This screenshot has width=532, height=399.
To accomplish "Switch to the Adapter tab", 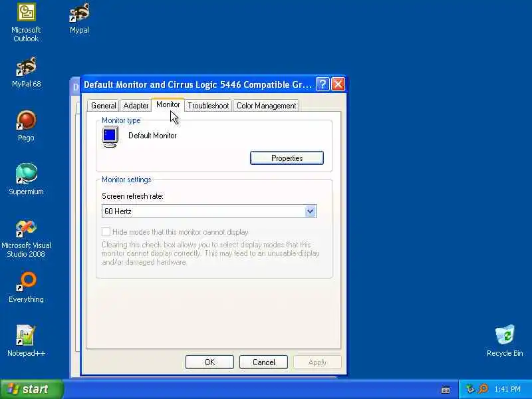I will [136, 106].
